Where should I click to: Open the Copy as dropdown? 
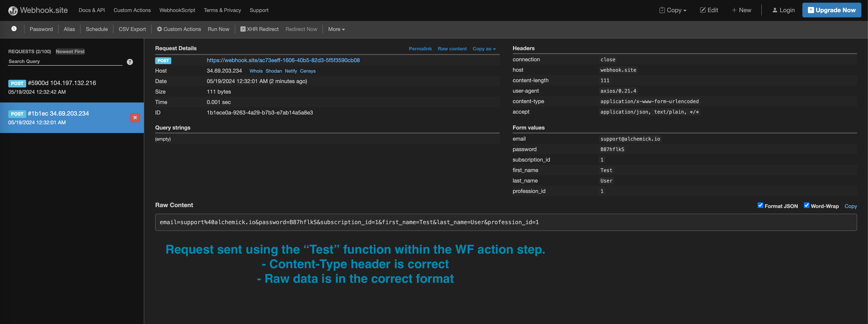pyautogui.click(x=484, y=49)
